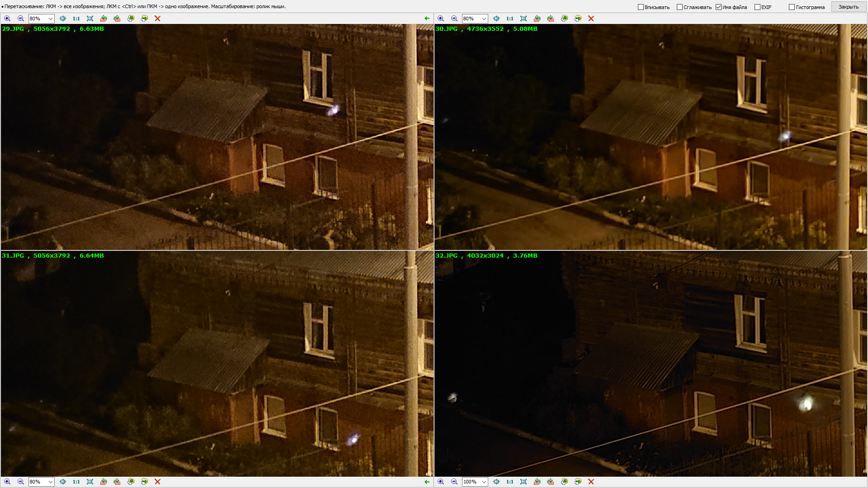Screen dimensions: 868x488
Task: Rotate 29.JPG right 90 degrees
Action: coord(117,19)
